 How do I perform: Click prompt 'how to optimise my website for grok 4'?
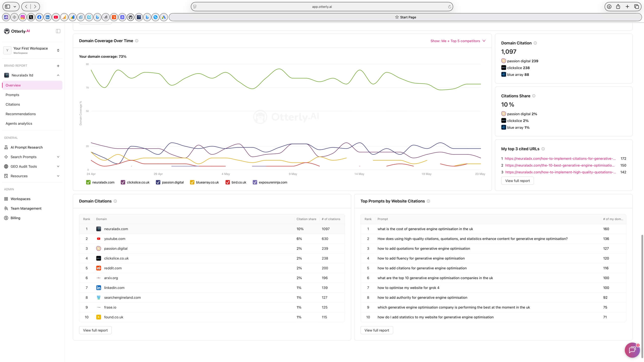pyautogui.click(x=408, y=288)
